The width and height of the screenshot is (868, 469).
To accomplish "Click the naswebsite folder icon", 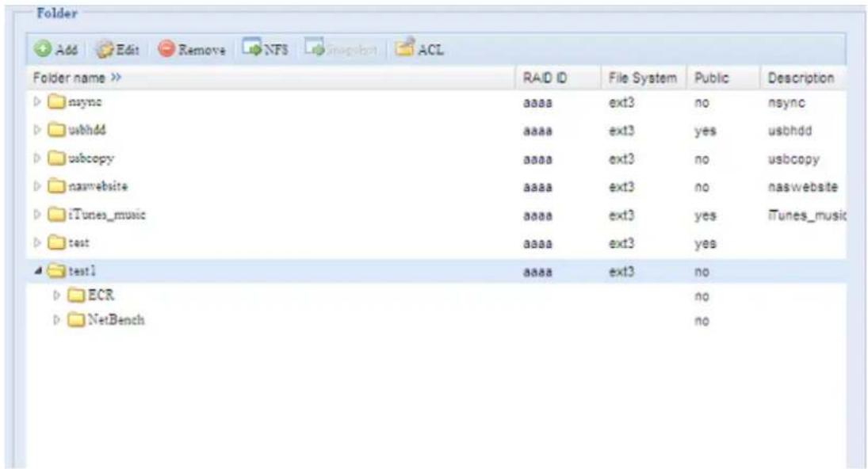I will (x=56, y=186).
